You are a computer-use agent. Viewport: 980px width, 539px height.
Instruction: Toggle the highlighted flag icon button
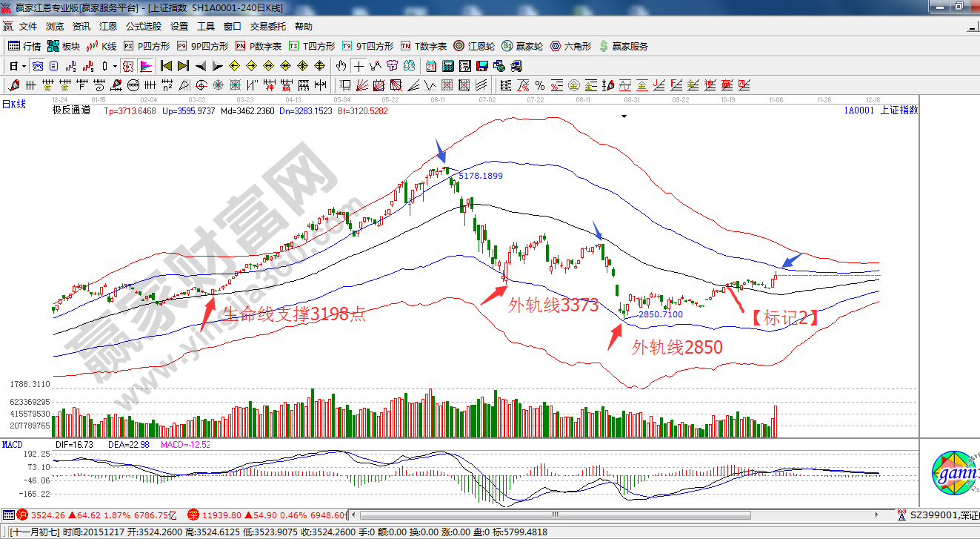145,66
